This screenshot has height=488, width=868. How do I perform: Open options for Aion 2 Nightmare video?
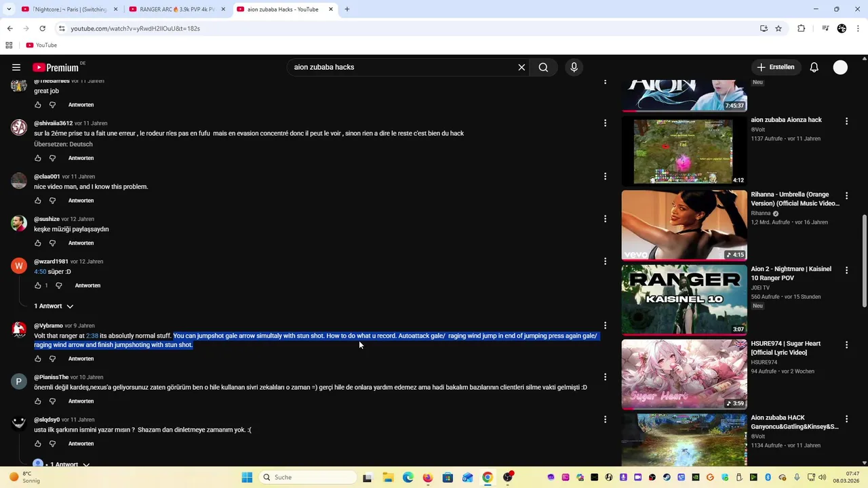tap(846, 270)
